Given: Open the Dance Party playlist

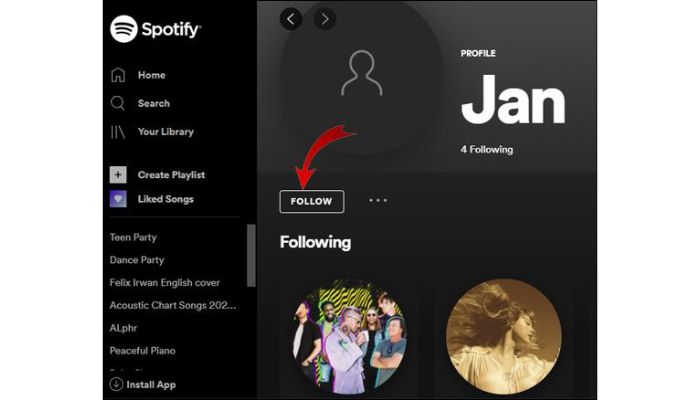Looking at the screenshot, I should [137, 260].
